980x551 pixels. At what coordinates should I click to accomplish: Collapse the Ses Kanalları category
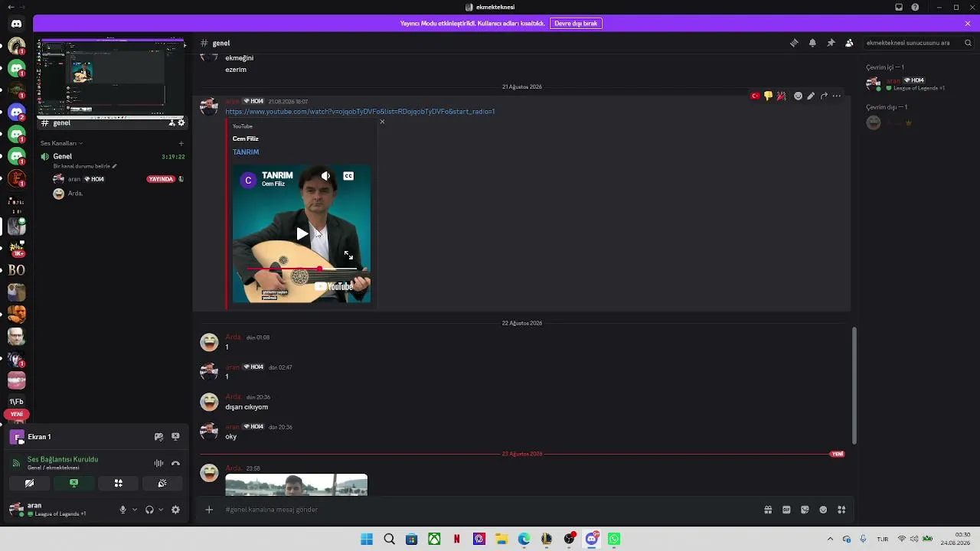[61, 143]
